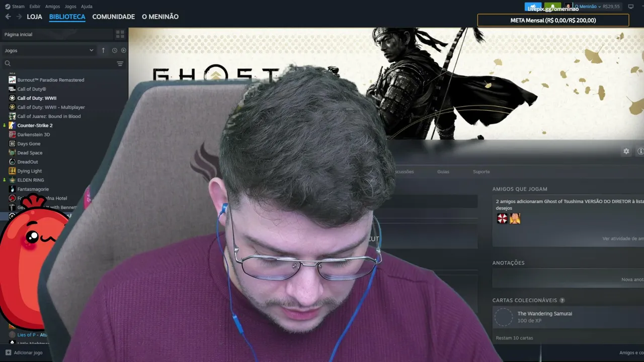This screenshot has width=644, height=362.
Task: Click the Anotações new note field
Action: 568,279
